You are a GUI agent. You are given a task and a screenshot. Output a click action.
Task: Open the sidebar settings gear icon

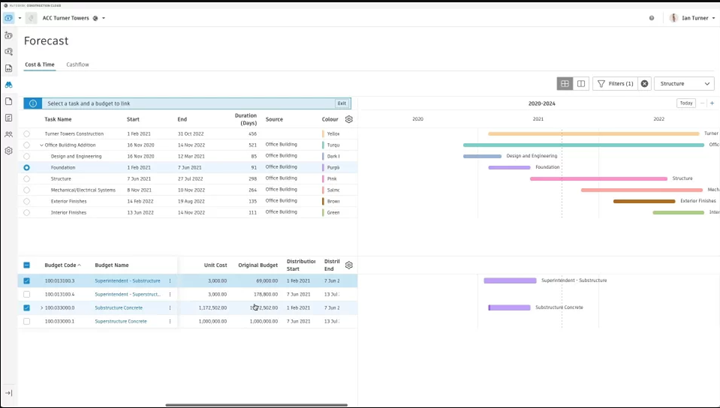8,151
